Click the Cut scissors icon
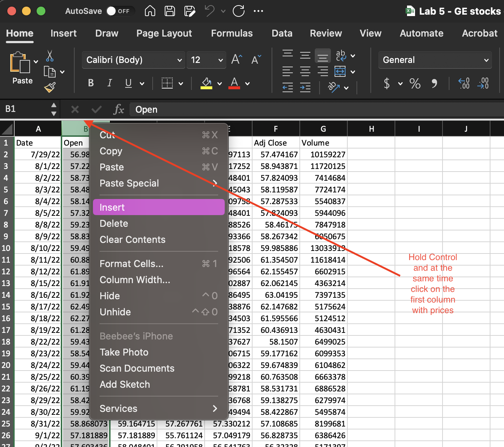Image resolution: width=504 pixels, height=447 pixels. click(x=50, y=56)
